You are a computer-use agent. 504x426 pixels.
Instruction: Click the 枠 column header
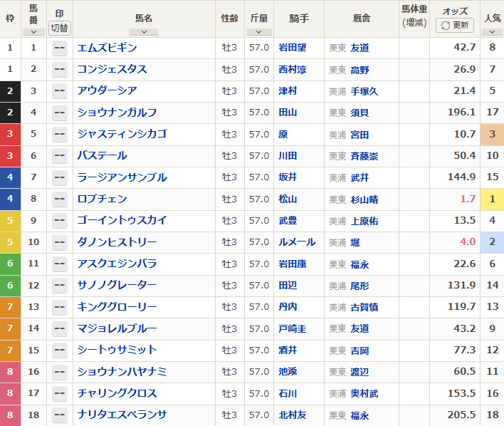[10, 19]
